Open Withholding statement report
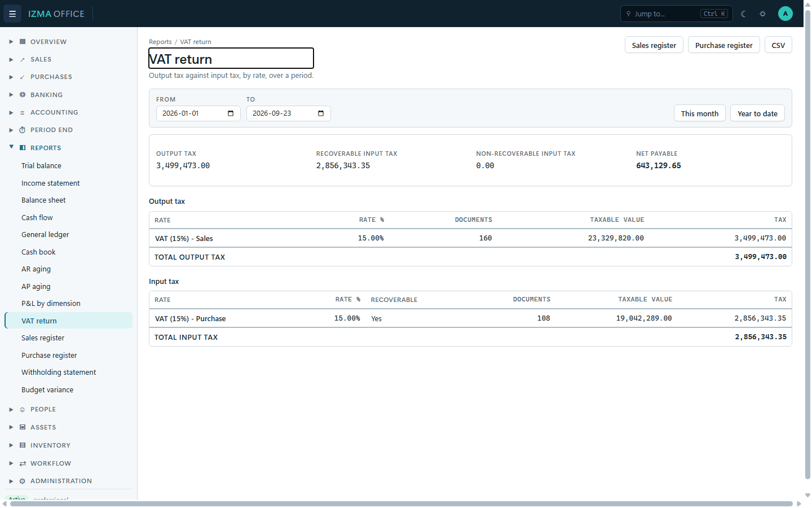Image resolution: width=812 pixels, height=508 pixels. pos(68,373)
